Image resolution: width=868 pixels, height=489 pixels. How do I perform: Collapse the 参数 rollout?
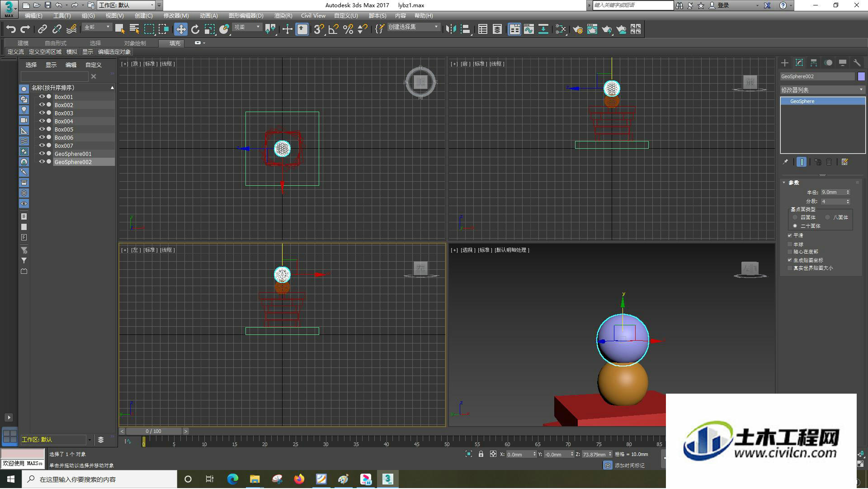[x=784, y=183]
